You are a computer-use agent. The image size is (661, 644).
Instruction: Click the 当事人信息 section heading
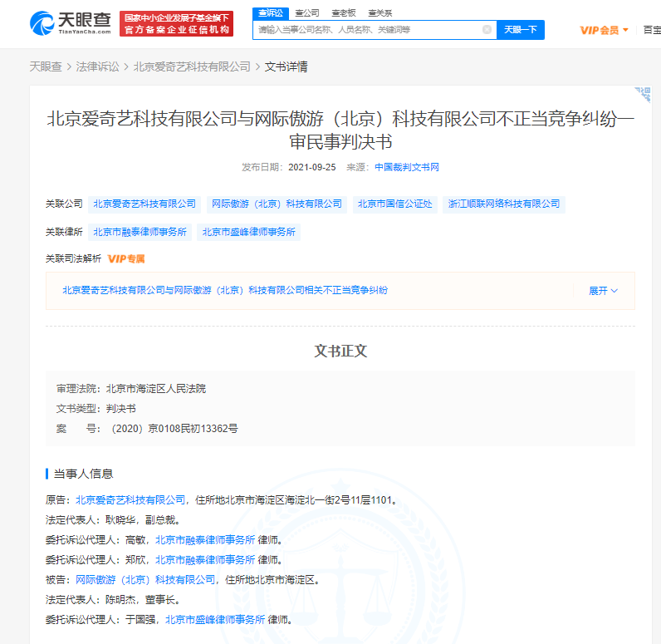84,474
